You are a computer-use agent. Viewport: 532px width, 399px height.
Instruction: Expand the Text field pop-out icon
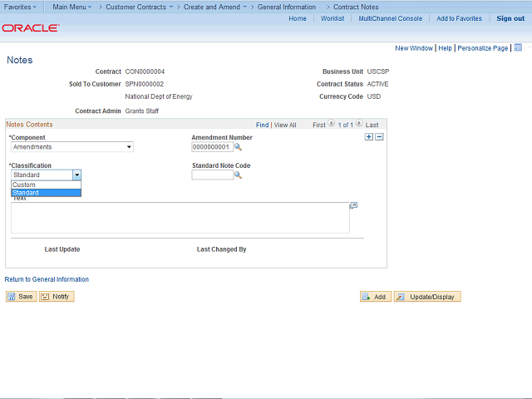click(353, 205)
